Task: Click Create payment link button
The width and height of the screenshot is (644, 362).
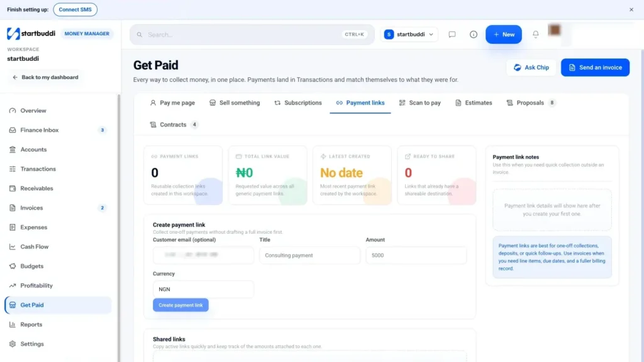Action: tap(180, 305)
